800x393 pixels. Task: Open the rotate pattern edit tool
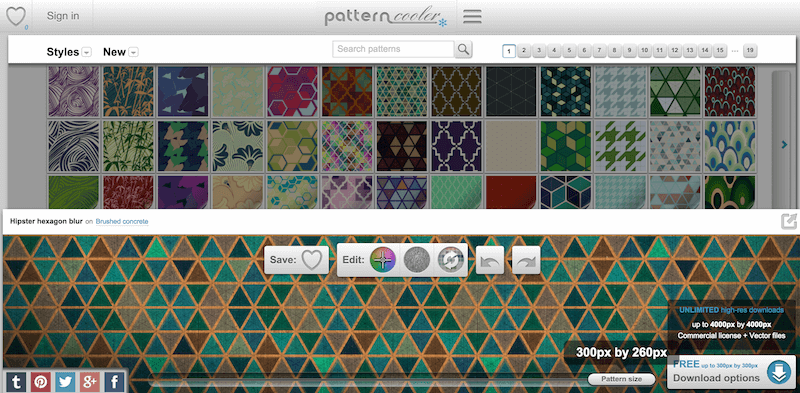451,260
